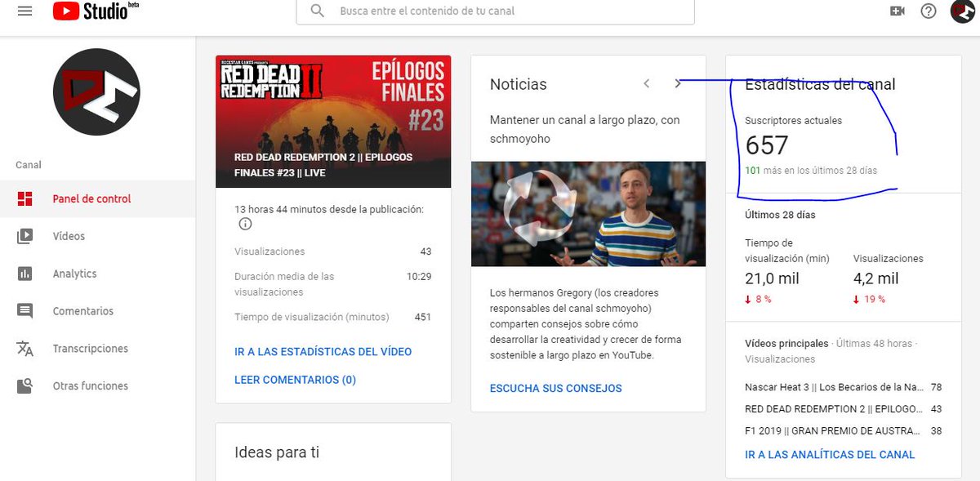Click the 21,0 mil watch time value
Screen dimensions: 980x481
tap(773, 278)
